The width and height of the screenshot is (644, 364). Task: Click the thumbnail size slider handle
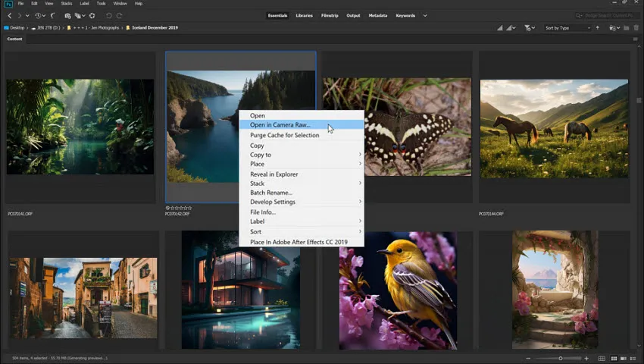coord(561,358)
